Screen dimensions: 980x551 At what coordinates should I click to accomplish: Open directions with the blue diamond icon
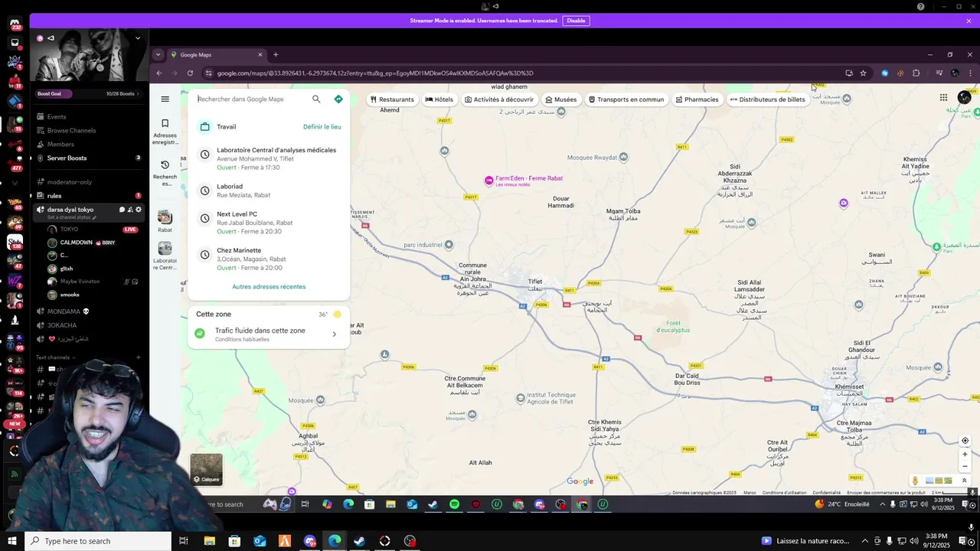[x=338, y=99]
